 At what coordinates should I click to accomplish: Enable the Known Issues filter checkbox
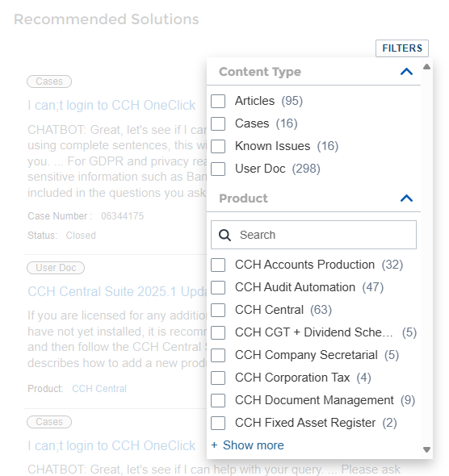coord(218,146)
